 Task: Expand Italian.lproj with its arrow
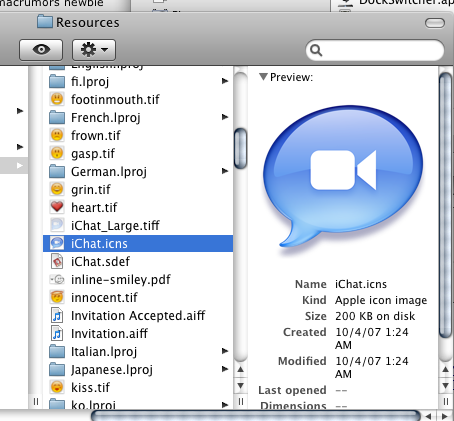(225, 351)
